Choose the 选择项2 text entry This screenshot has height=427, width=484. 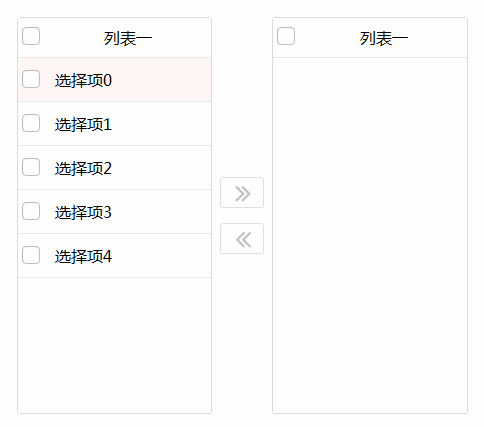[x=83, y=168]
